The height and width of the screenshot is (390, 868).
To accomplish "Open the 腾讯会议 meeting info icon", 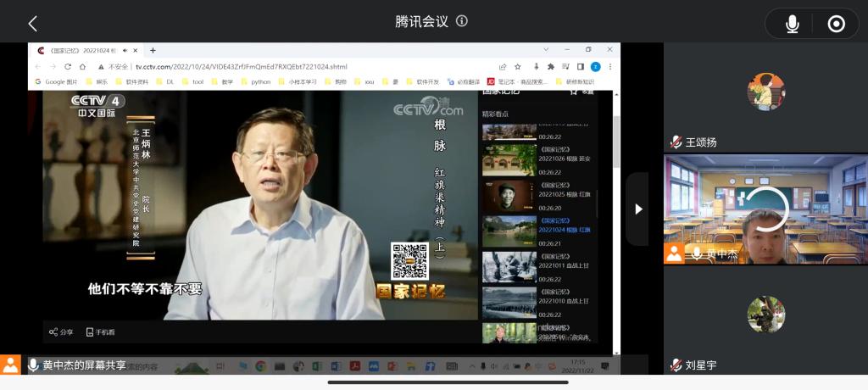I will click(462, 21).
